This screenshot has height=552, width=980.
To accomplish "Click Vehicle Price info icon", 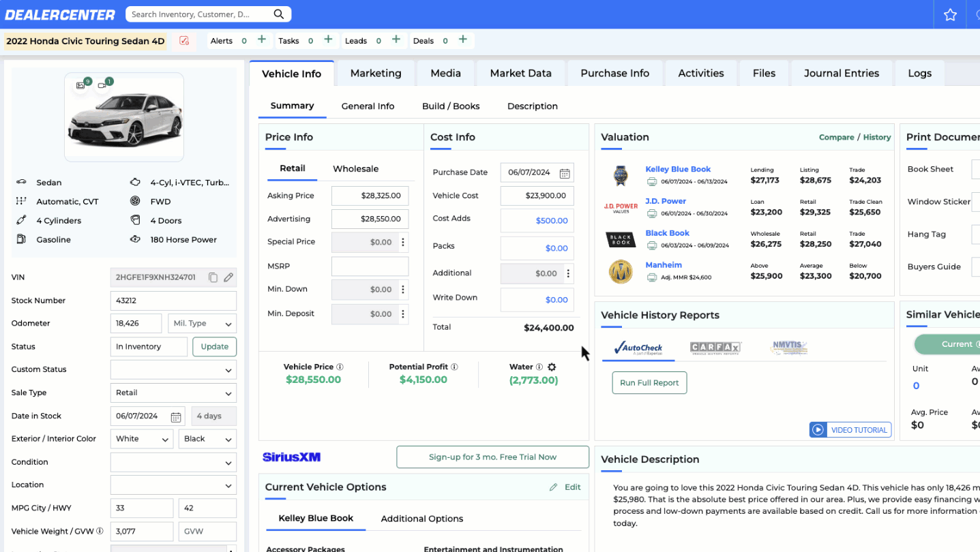I will pos(340,367).
